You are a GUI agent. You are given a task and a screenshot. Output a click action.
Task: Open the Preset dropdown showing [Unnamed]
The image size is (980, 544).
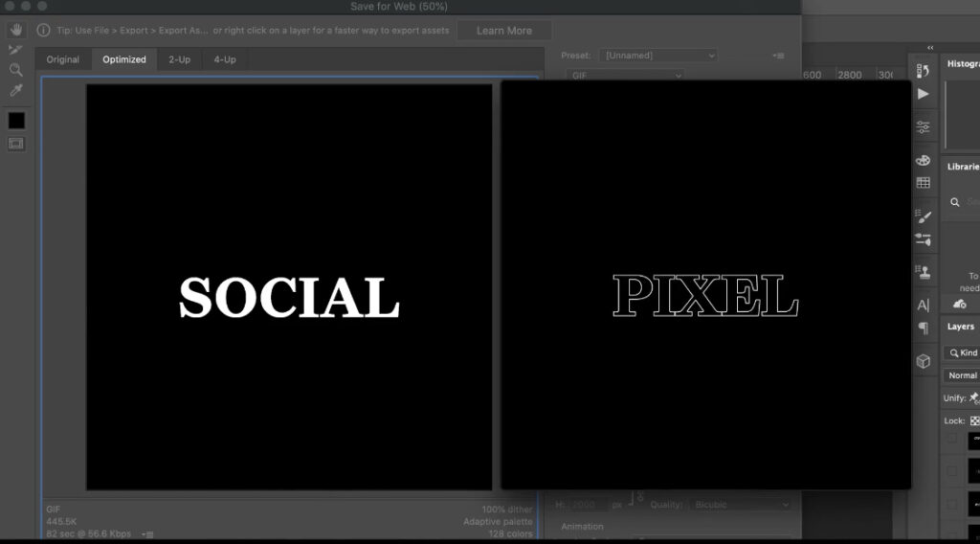coord(658,56)
